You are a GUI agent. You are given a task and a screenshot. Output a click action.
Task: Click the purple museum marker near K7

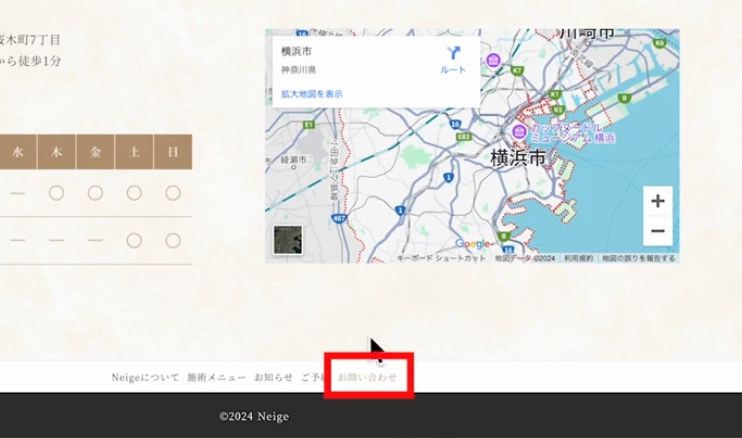[493, 62]
